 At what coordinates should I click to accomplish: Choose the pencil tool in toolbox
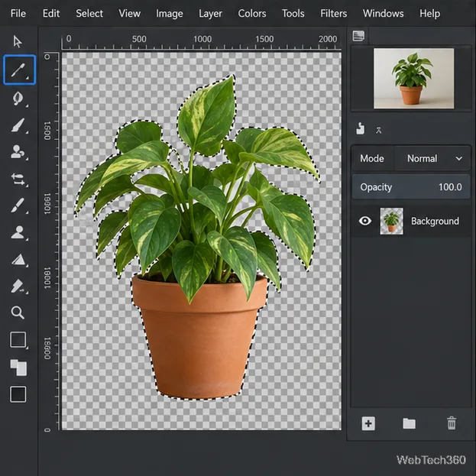(x=18, y=206)
